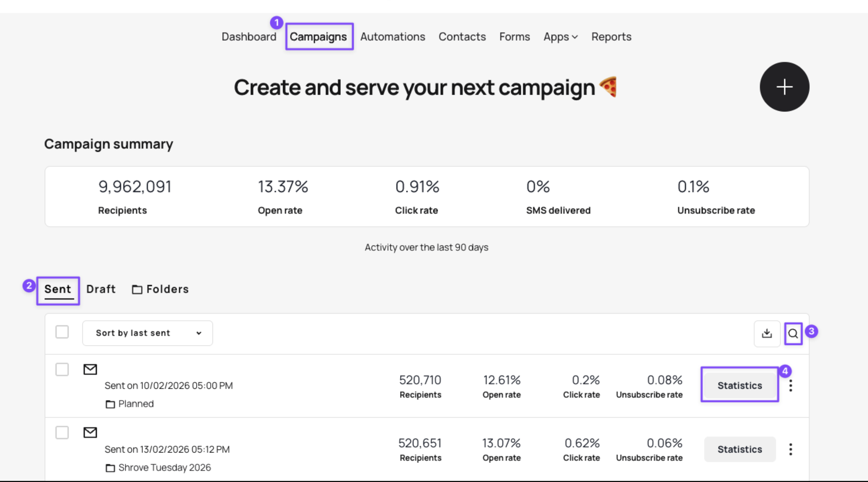Viewport: 868px width, 482px height.
Task: Click the 0.06% unsubscribe rate value
Action: 664,443
